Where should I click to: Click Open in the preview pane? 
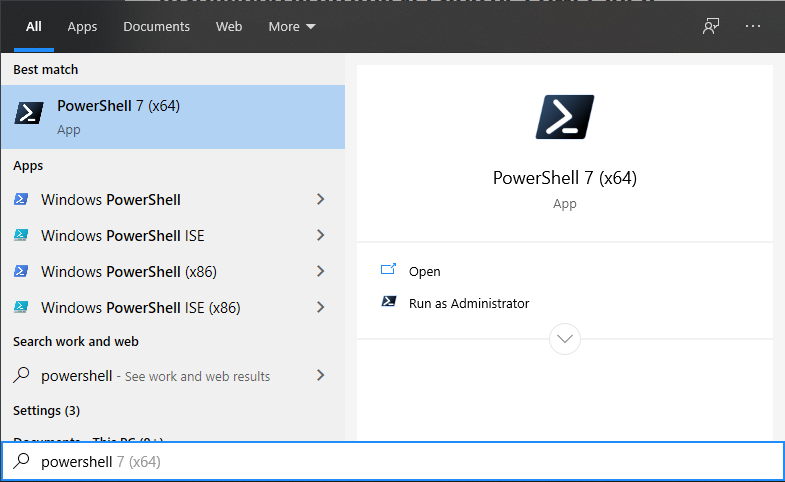click(x=425, y=271)
